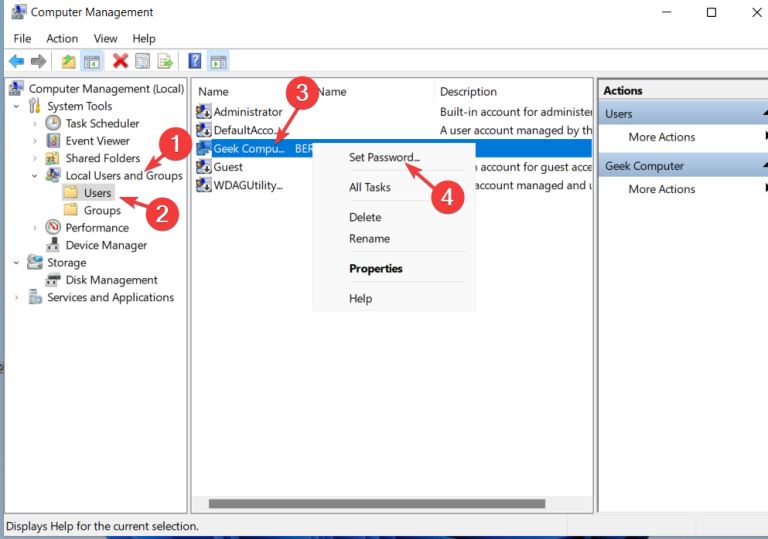Open Properties from the context menu
The width and height of the screenshot is (768, 539).
tap(376, 269)
